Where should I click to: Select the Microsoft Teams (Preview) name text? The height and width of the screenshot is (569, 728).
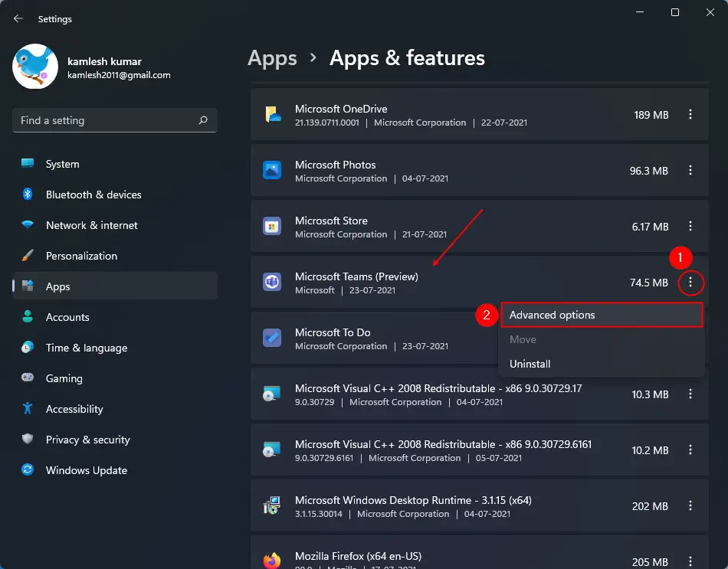pyautogui.click(x=356, y=276)
